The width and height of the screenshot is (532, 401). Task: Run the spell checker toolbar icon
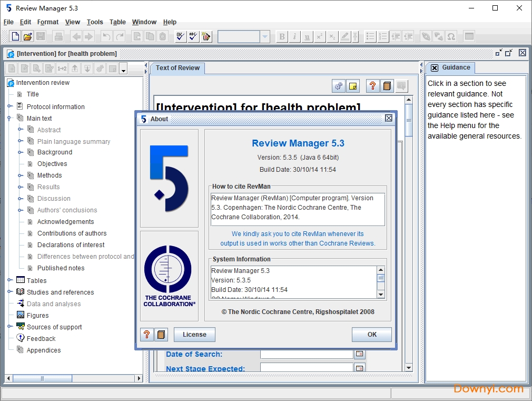pos(193,36)
